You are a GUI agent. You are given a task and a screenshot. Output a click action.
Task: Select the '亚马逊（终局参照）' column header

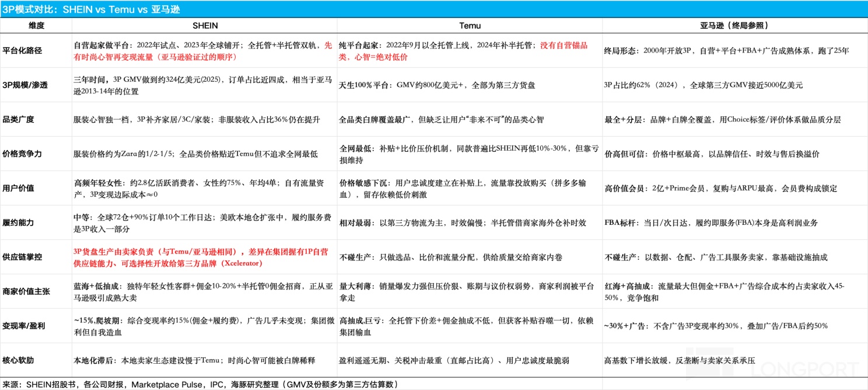(x=734, y=25)
